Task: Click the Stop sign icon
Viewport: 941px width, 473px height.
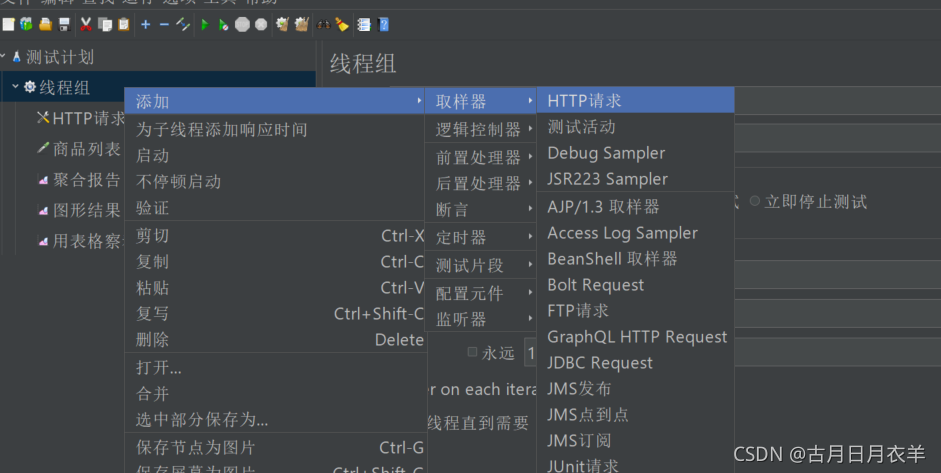Action: (x=242, y=25)
